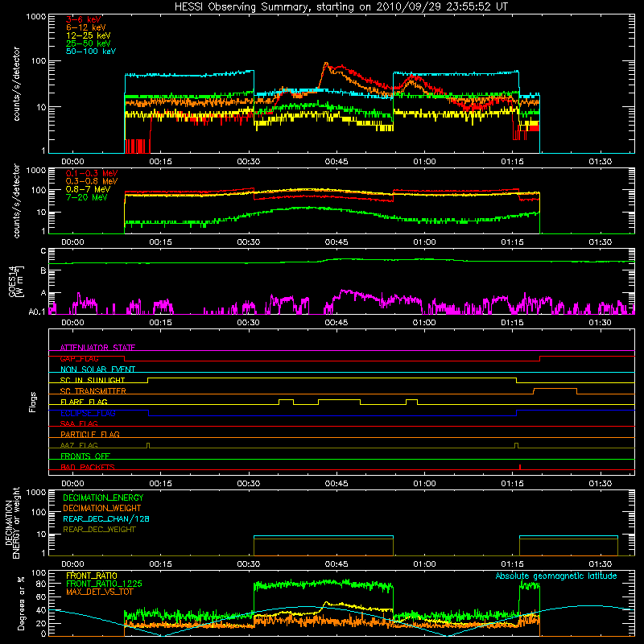Click the 7-20 MeV legend label
Screen dimensions: 644x644
(86, 197)
